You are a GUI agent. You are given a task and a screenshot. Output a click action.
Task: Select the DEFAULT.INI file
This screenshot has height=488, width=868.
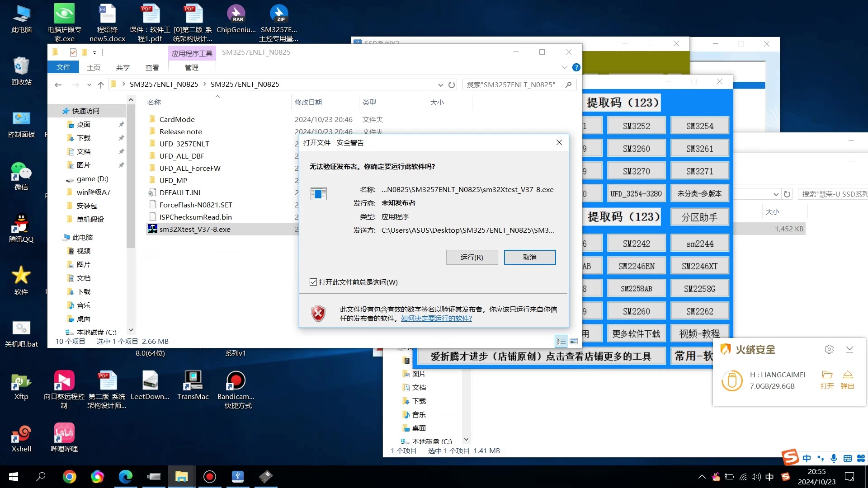pyautogui.click(x=179, y=192)
